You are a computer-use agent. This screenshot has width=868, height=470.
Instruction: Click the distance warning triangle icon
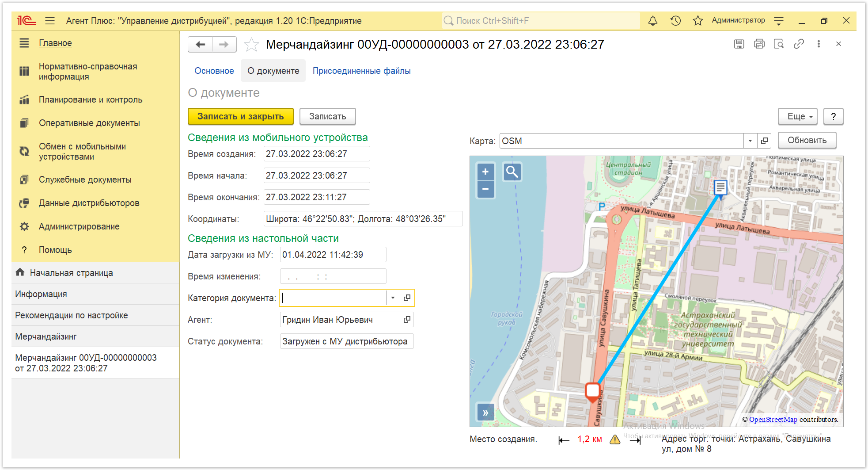point(615,439)
